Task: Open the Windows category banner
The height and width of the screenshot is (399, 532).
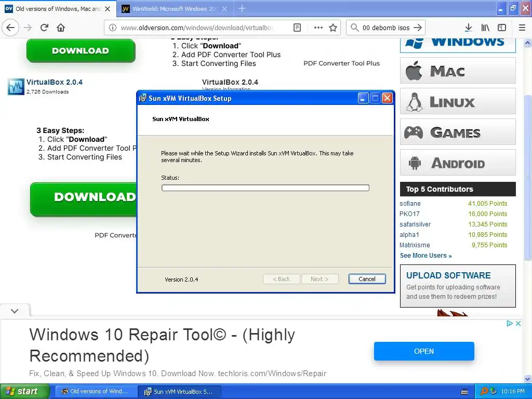Action: coord(458,45)
